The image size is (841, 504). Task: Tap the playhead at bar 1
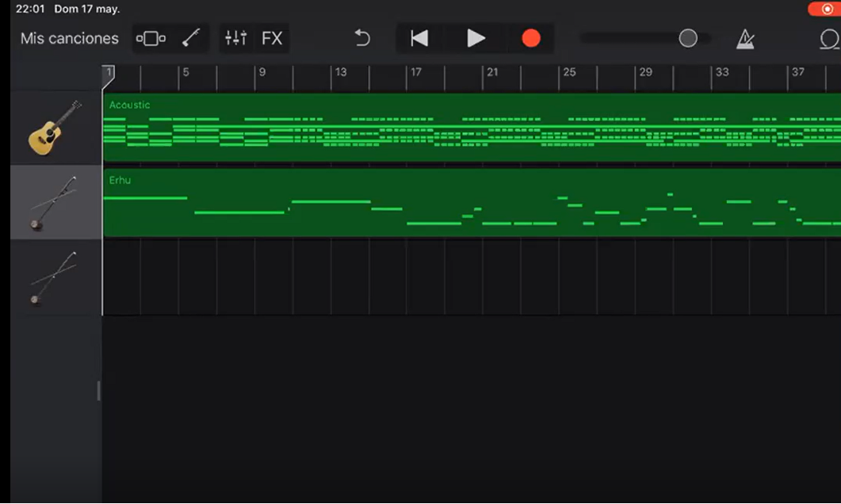[109, 75]
